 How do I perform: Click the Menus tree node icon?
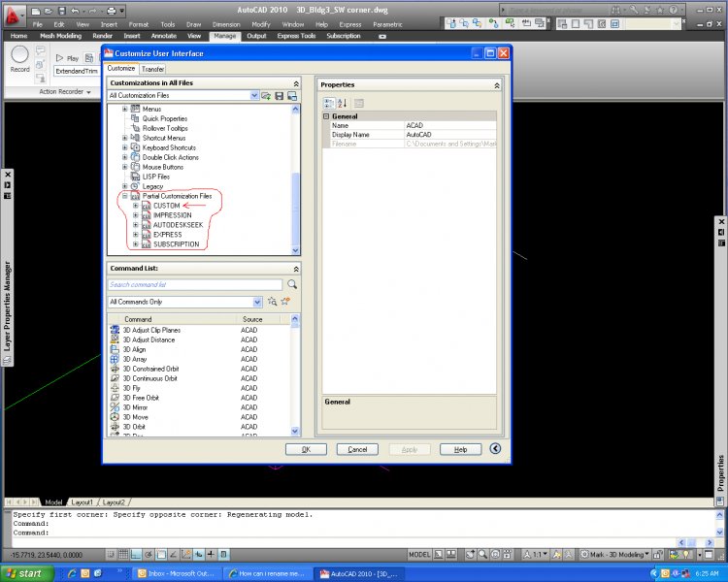[x=135, y=109]
